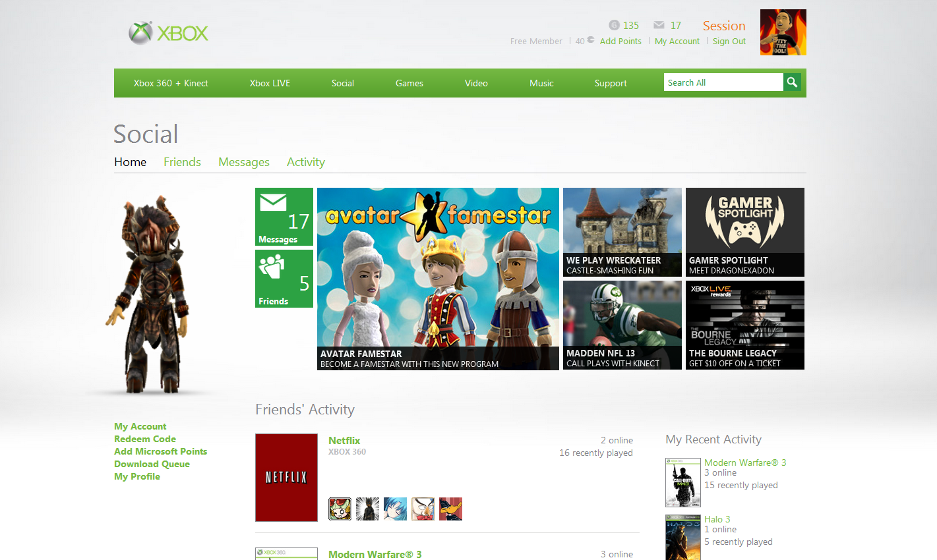
Task: Switch to the Activity tab
Action: [x=306, y=162]
